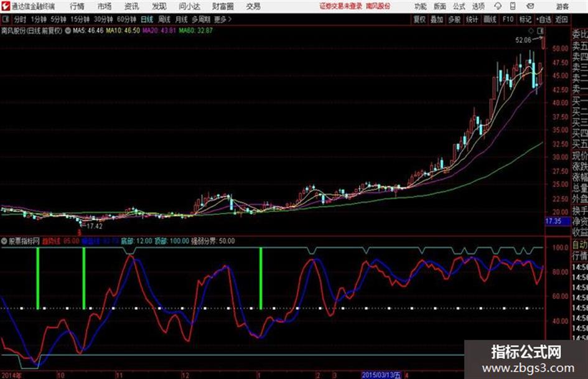This screenshot has height=379, width=588.
Task: Click the 叠加 overlay toolbar button
Action: pyautogui.click(x=437, y=19)
